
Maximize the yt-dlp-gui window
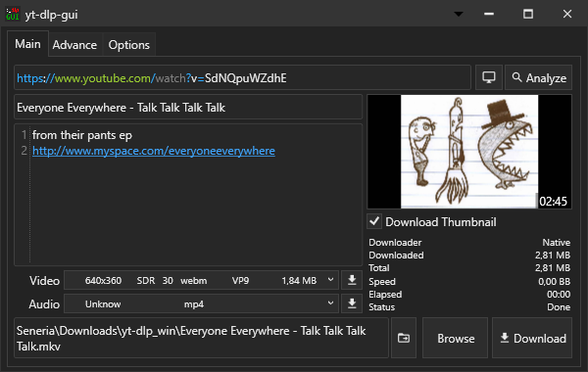(528, 15)
